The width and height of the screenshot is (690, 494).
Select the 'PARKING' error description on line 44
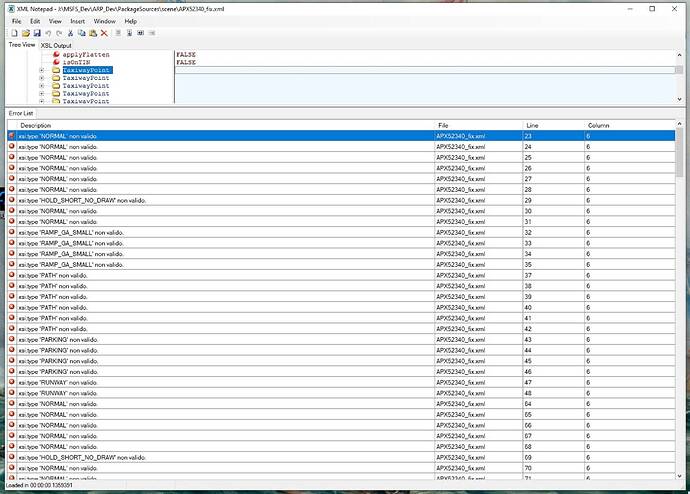[x=59, y=350]
